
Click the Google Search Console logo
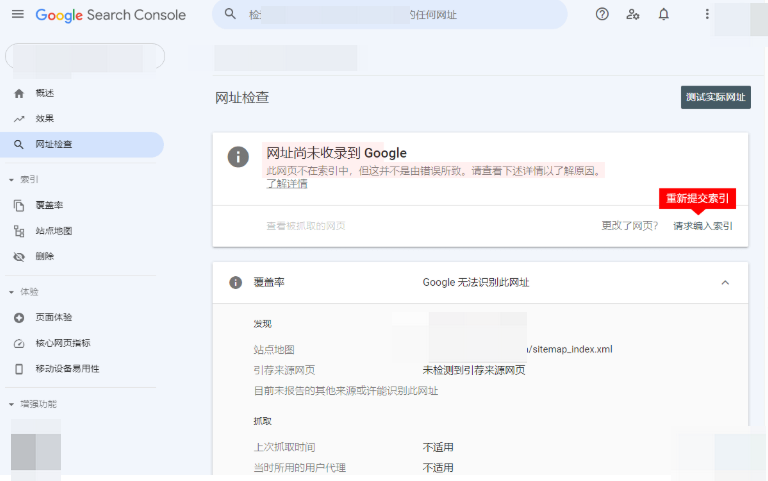click(111, 15)
